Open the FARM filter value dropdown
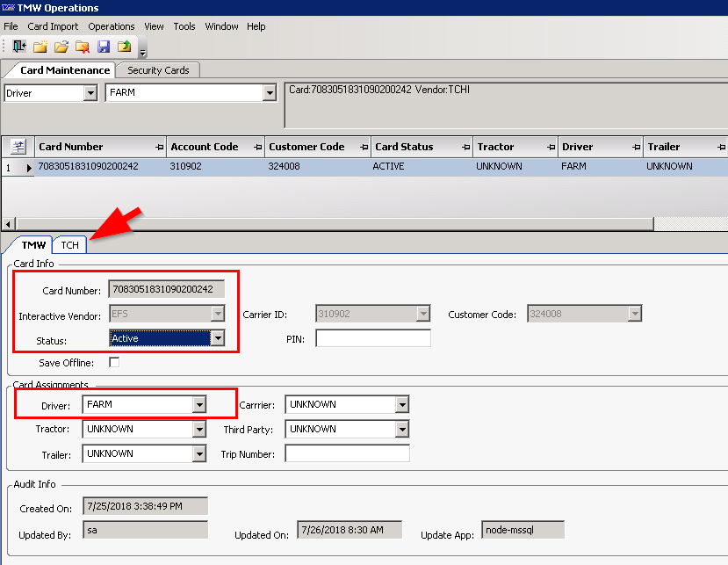The height and width of the screenshot is (565, 728). [270, 93]
